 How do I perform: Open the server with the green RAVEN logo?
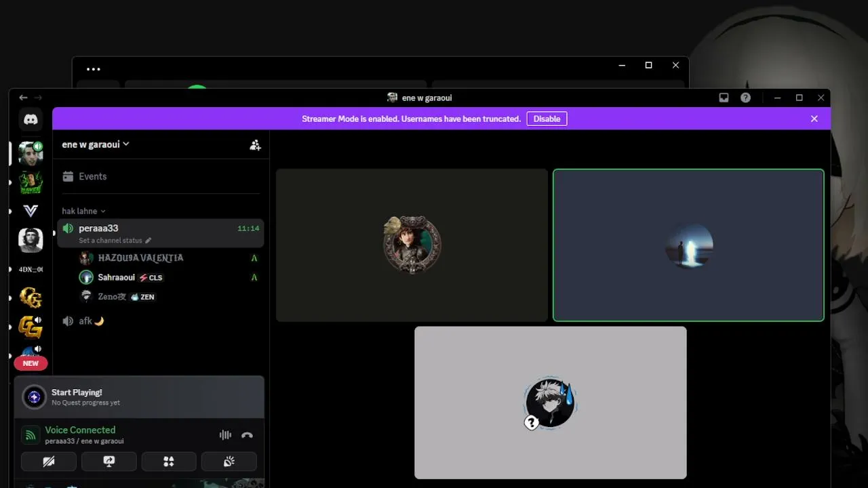[x=31, y=182]
